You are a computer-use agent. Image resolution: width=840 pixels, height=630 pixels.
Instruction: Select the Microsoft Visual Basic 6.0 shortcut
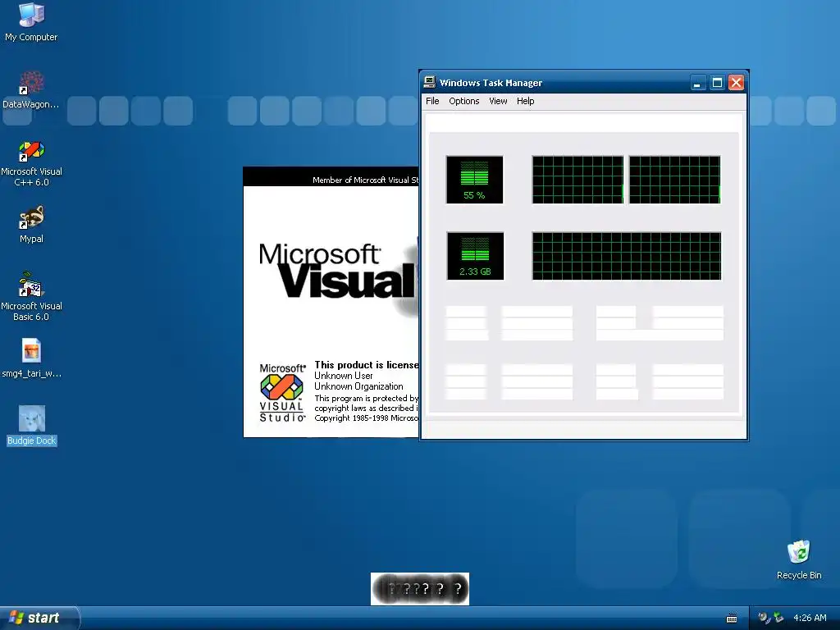tap(31, 296)
